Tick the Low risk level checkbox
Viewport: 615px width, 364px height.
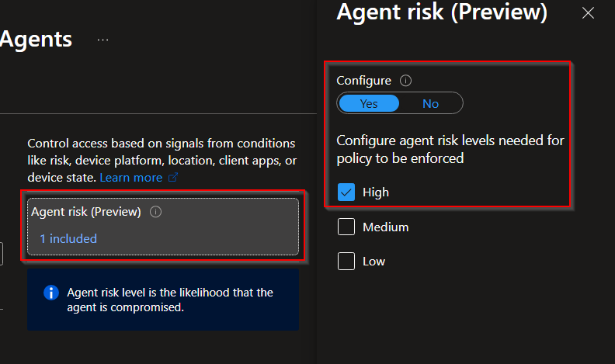[x=346, y=262]
